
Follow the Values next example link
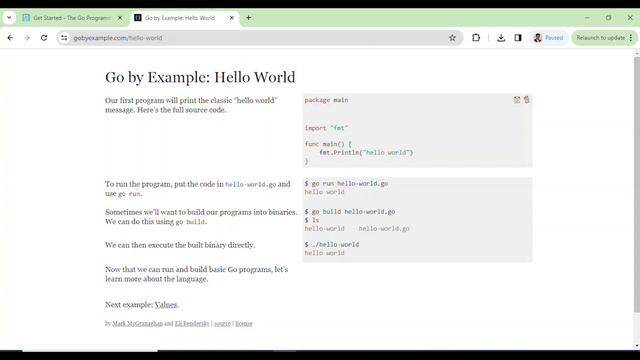(x=166, y=304)
